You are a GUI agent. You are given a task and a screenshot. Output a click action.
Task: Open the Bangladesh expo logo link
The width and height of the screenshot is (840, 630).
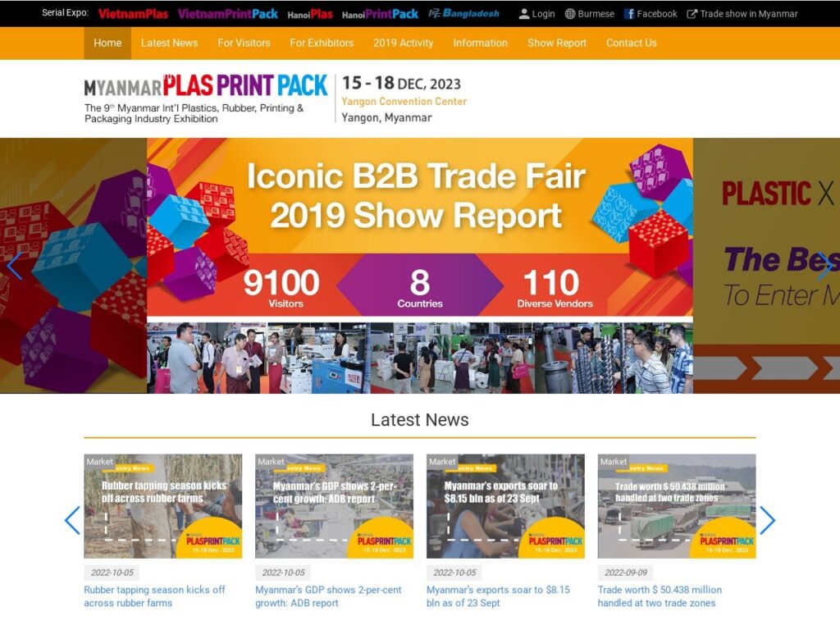pyautogui.click(x=464, y=13)
